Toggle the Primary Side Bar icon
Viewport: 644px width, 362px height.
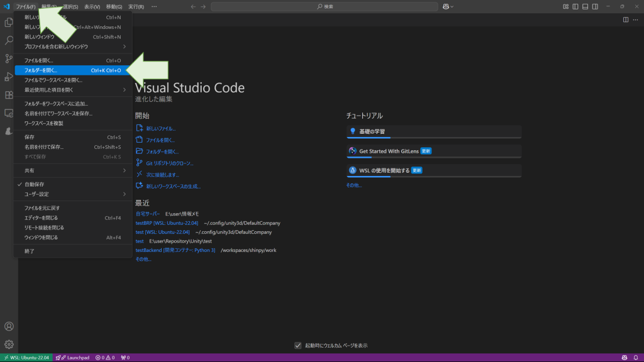[x=575, y=6]
